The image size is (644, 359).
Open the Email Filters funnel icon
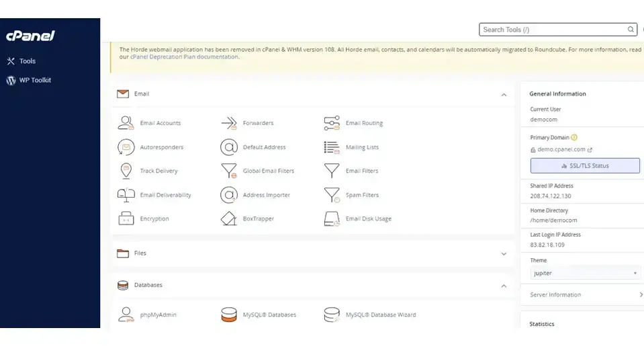point(332,171)
